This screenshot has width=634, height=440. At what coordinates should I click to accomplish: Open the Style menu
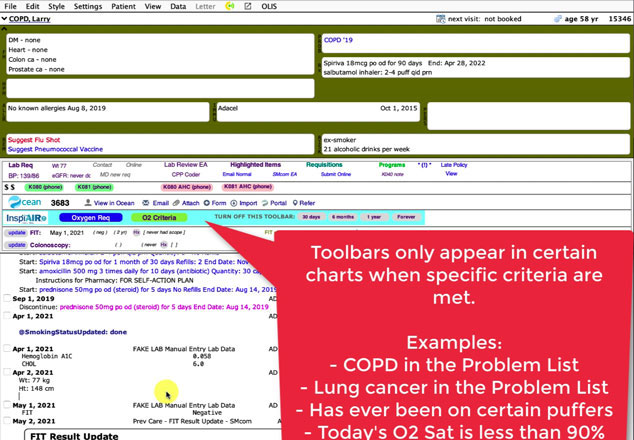[57, 6]
